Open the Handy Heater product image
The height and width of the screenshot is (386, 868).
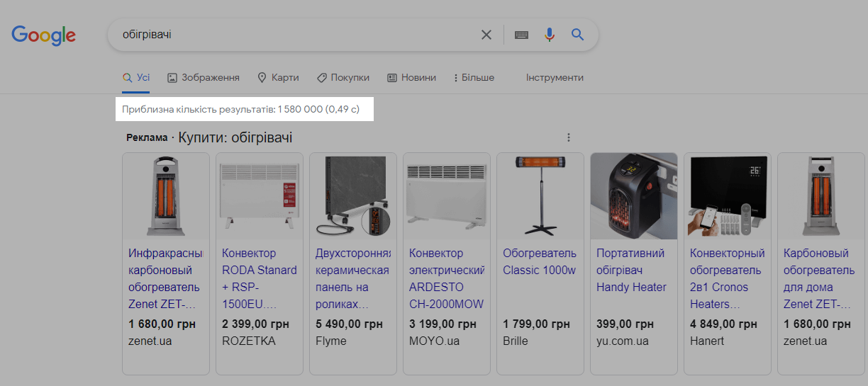(x=634, y=195)
